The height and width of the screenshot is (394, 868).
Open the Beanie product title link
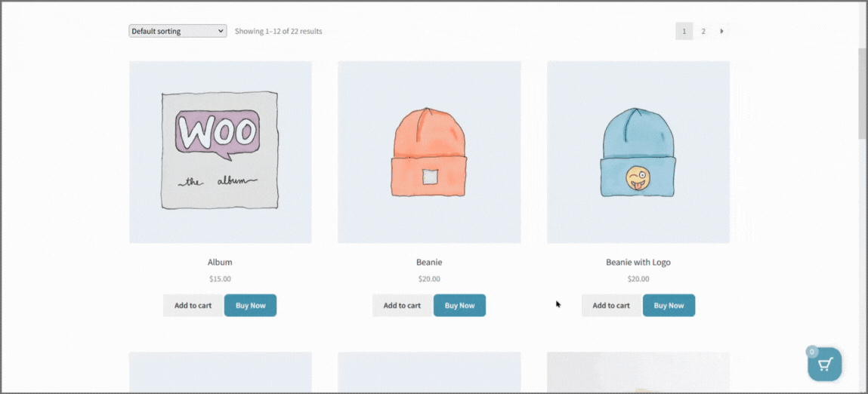[429, 263]
